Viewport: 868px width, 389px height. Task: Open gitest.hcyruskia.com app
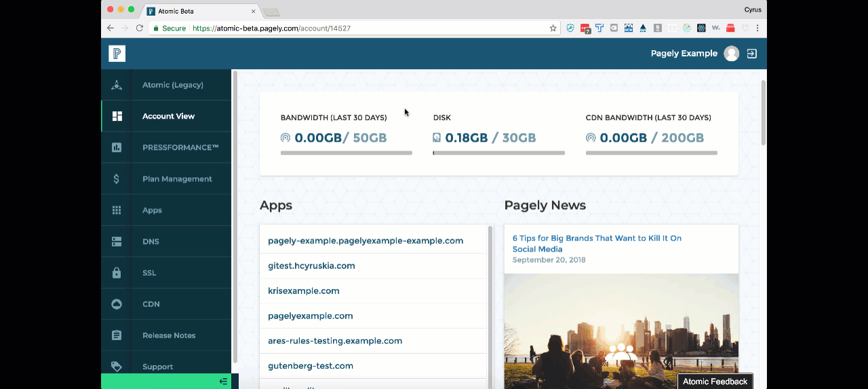(x=311, y=266)
